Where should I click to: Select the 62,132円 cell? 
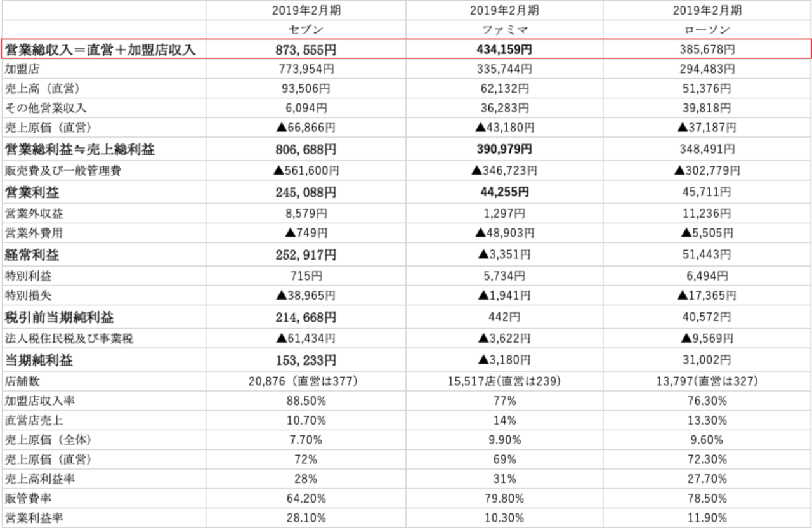tap(504, 88)
